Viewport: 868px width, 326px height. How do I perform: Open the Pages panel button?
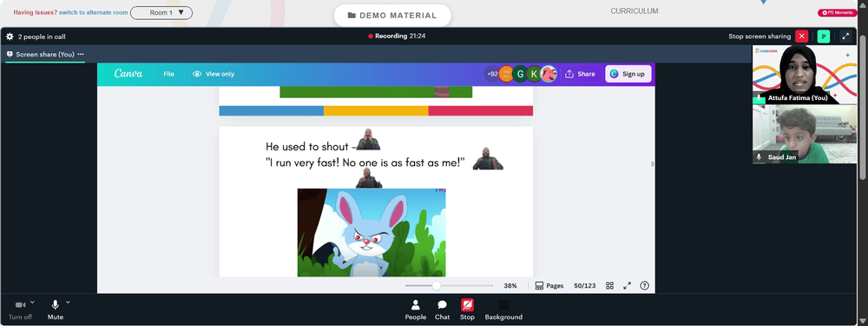tap(549, 286)
